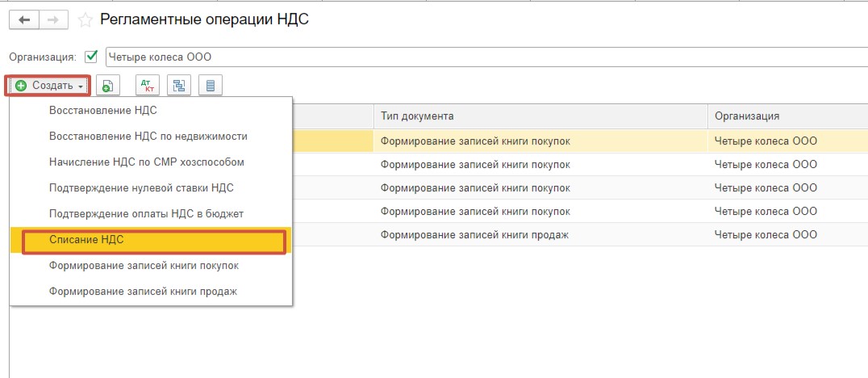
Task: Go forward with the right arrow button
Action: click(53, 20)
